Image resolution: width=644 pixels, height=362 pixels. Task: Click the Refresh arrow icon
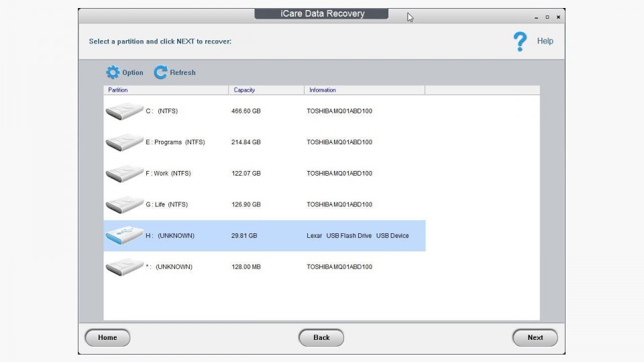(160, 72)
